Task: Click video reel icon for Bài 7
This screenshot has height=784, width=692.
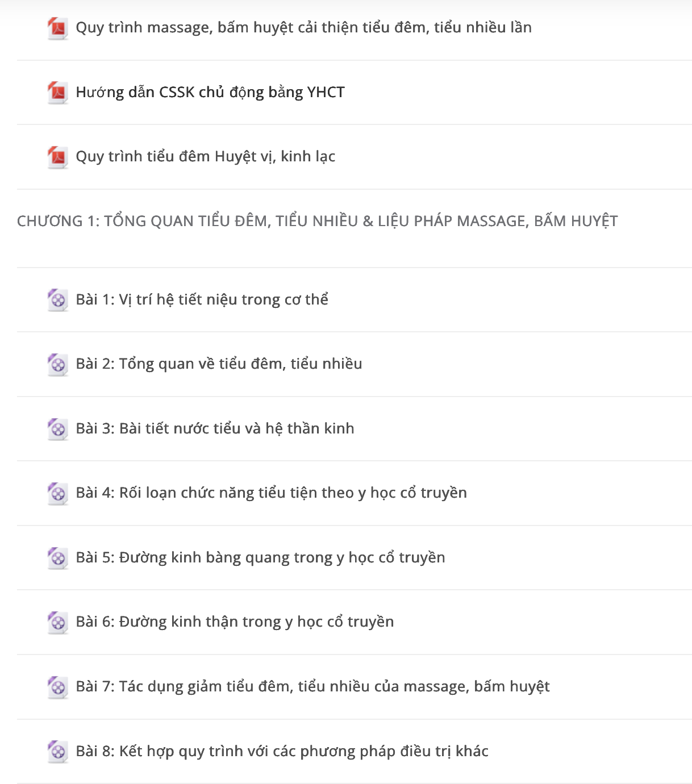Action: (58, 686)
